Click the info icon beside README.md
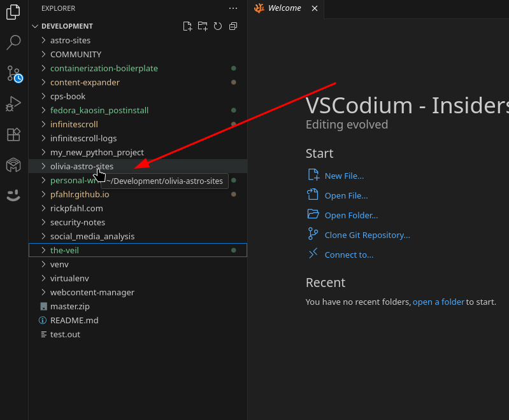Screen dimensions: 509x420 tap(43, 321)
